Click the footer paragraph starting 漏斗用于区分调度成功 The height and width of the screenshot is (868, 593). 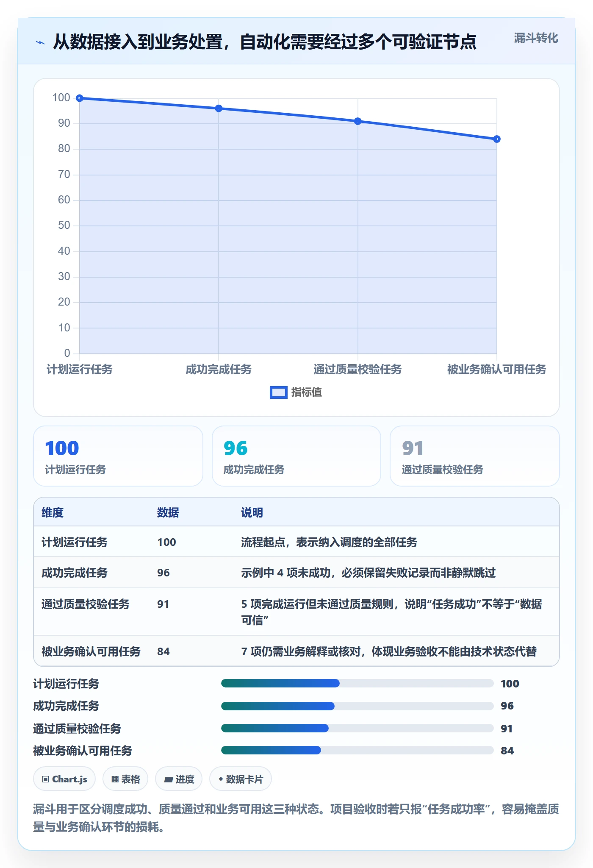(x=296, y=818)
